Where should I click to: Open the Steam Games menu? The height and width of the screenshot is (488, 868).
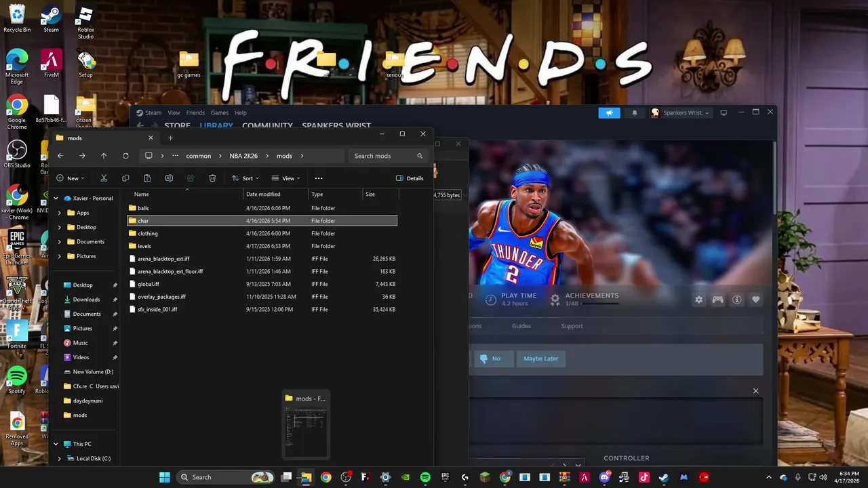pyautogui.click(x=220, y=113)
